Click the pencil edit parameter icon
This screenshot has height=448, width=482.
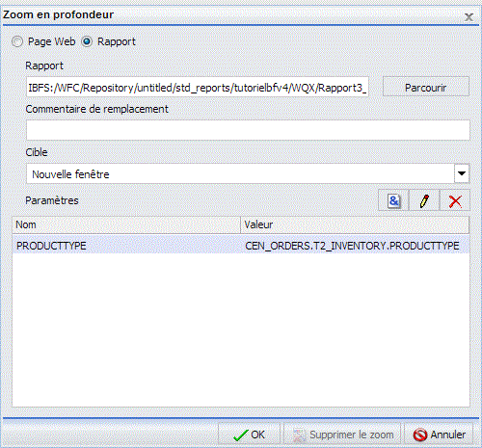[x=424, y=200]
